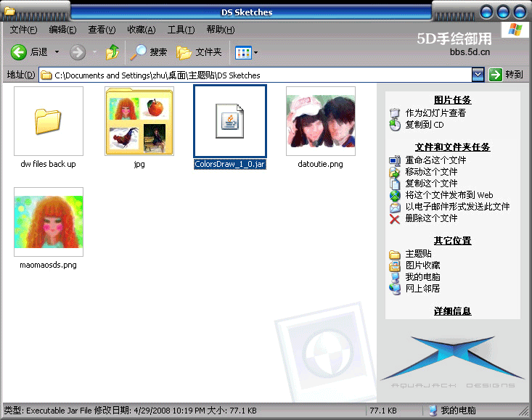The image size is (532, 420).
Task: Collapse the 其它位置 section header
Action: (x=453, y=241)
